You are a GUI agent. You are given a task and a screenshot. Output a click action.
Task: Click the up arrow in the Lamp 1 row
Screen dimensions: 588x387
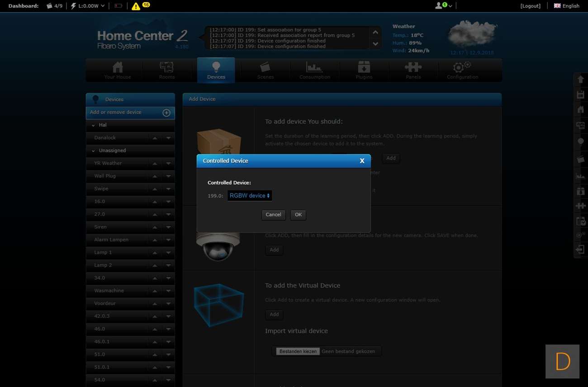click(155, 252)
